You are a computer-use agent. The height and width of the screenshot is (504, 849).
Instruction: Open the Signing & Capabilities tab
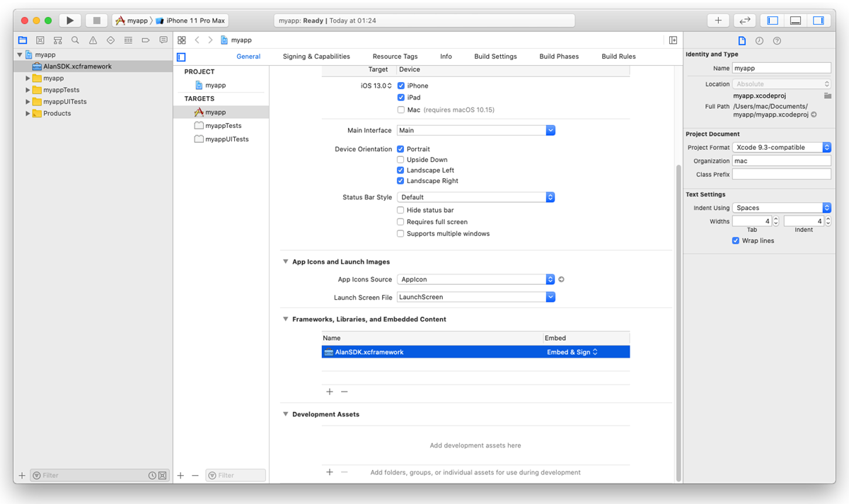tap(316, 57)
